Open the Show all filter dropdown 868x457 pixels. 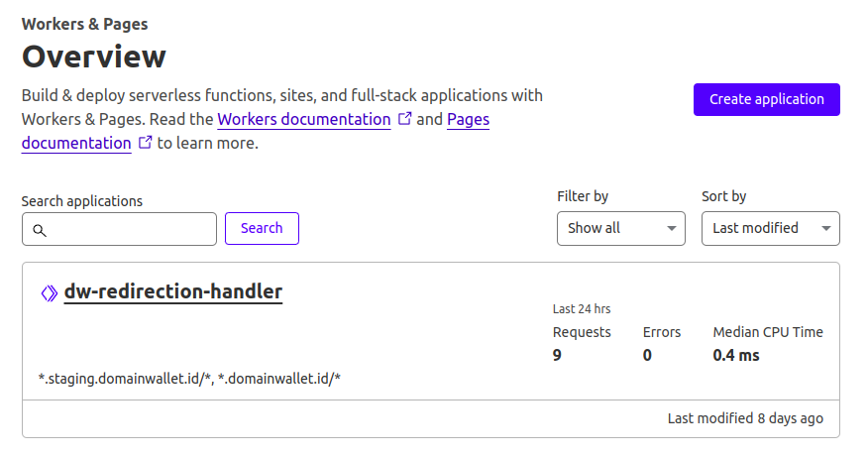[x=620, y=228]
